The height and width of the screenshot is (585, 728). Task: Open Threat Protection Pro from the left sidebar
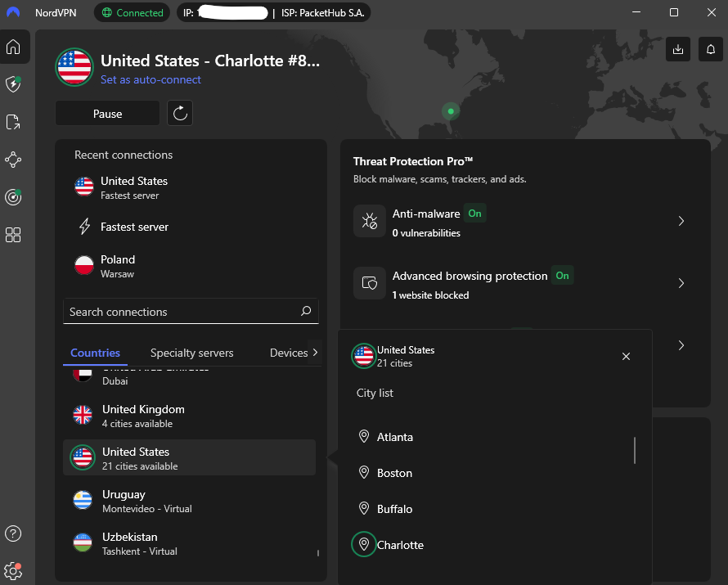pos(14,84)
